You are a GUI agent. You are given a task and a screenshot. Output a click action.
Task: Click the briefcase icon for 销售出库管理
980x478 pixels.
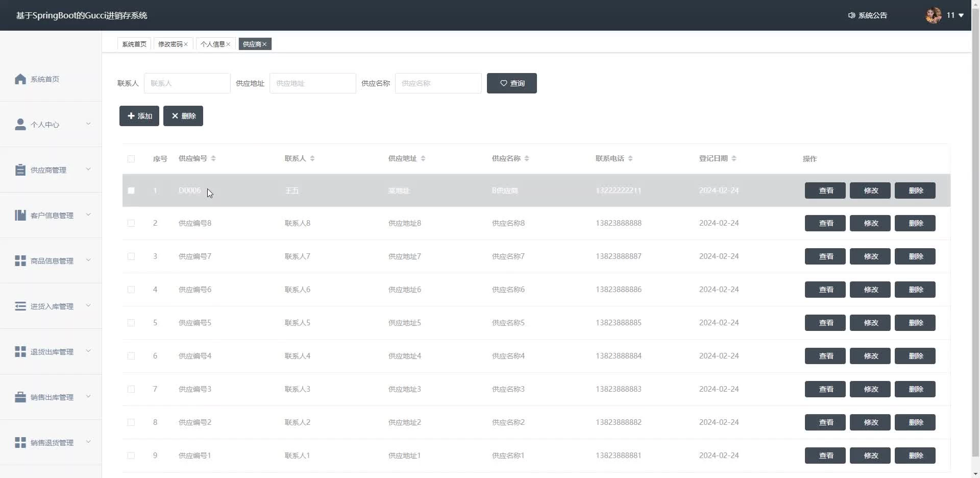coord(20,397)
